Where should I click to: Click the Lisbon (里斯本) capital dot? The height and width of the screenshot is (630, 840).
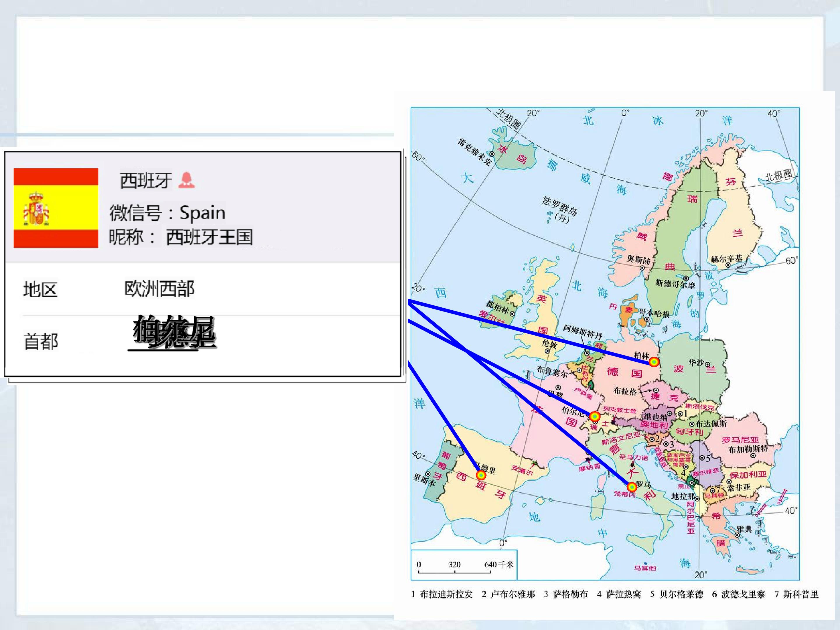[x=428, y=474]
